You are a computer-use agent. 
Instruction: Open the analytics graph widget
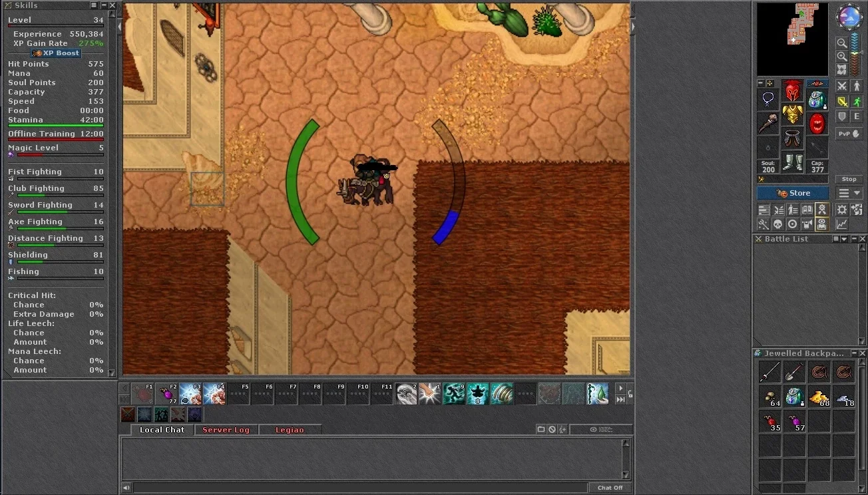click(x=842, y=224)
